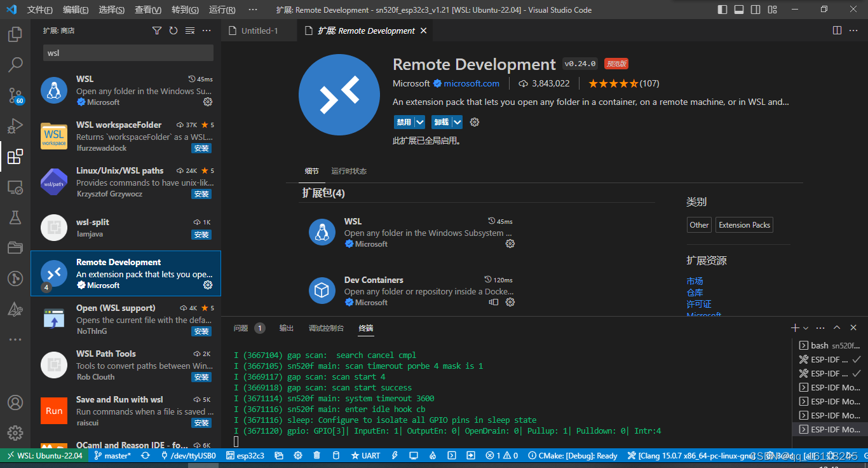Click the filter extensions funnel icon
Image resolution: width=868 pixels, height=468 pixels.
pos(157,31)
